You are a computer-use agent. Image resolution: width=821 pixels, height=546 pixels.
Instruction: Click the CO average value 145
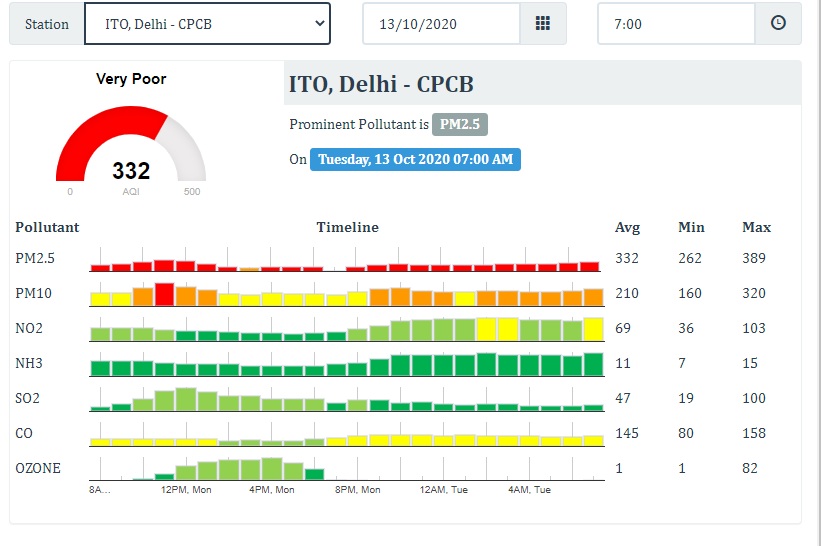(x=627, y=433)
